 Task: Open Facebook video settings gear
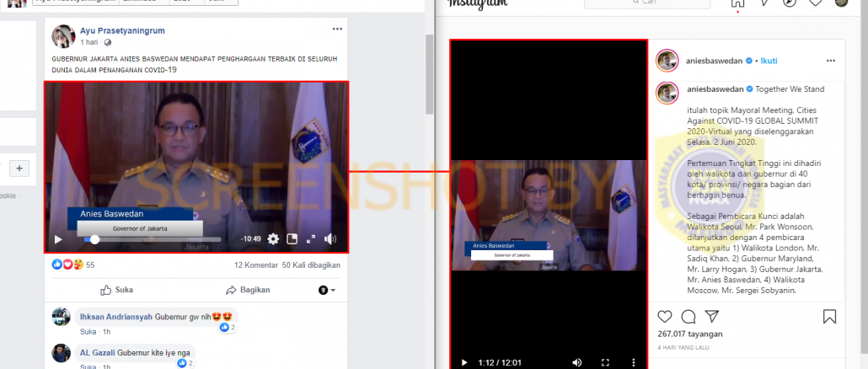[x=273, y=239]
